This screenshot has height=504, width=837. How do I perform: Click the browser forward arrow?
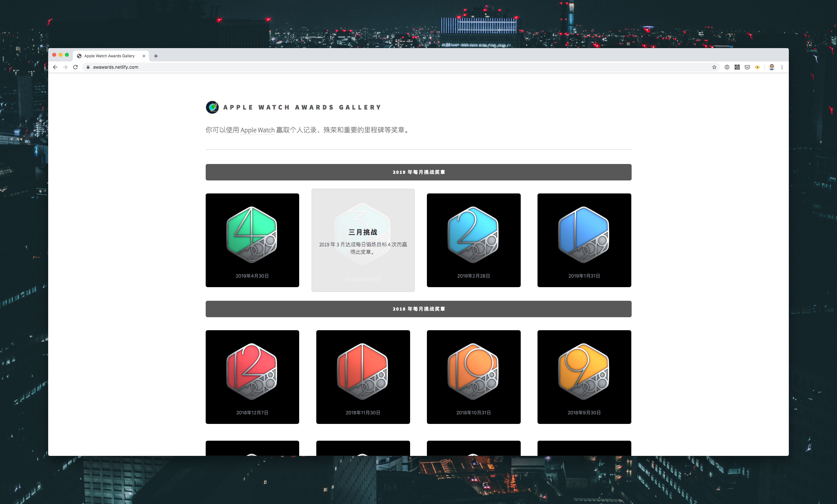coord(65,67)
